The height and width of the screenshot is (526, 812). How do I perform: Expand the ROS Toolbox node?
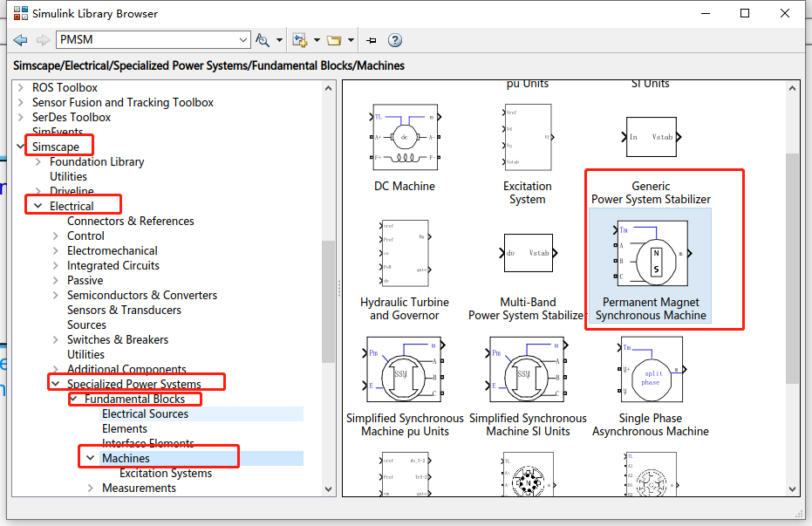[21, 87]
